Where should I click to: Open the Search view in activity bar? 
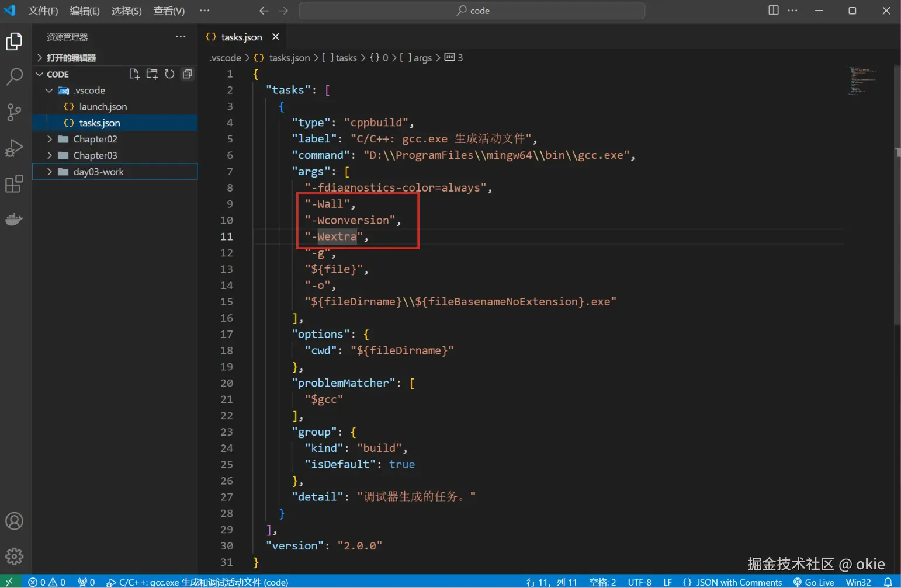(x=14, y=76)
